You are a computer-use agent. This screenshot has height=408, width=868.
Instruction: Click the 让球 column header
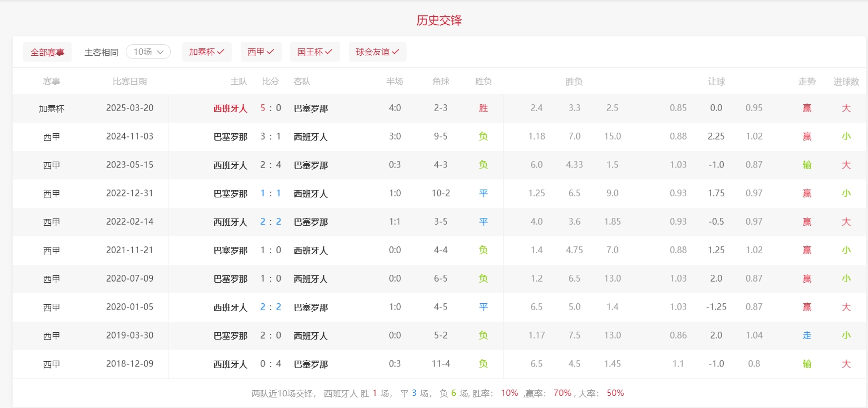(x=716, y=82)
